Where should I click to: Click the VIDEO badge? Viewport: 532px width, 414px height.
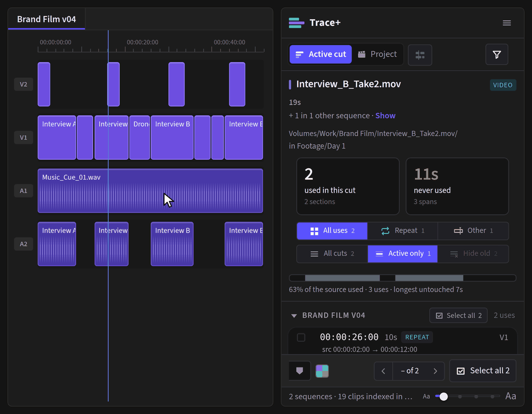coord(503,85)
